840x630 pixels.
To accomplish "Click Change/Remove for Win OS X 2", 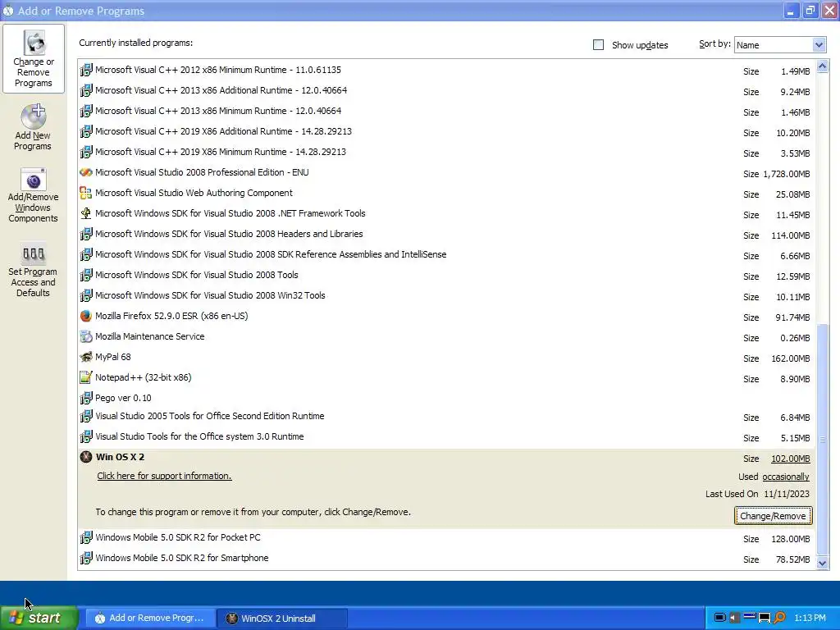I will point(773,516).
